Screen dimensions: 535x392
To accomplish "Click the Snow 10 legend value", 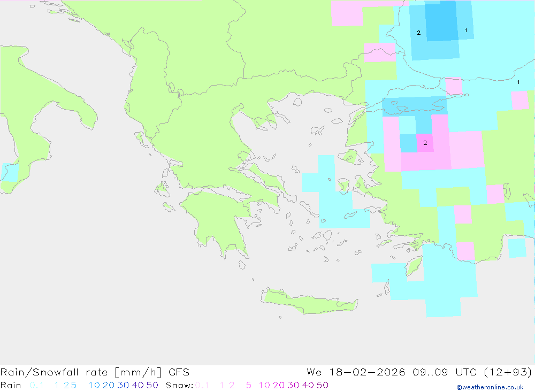I will pos(264,385).
